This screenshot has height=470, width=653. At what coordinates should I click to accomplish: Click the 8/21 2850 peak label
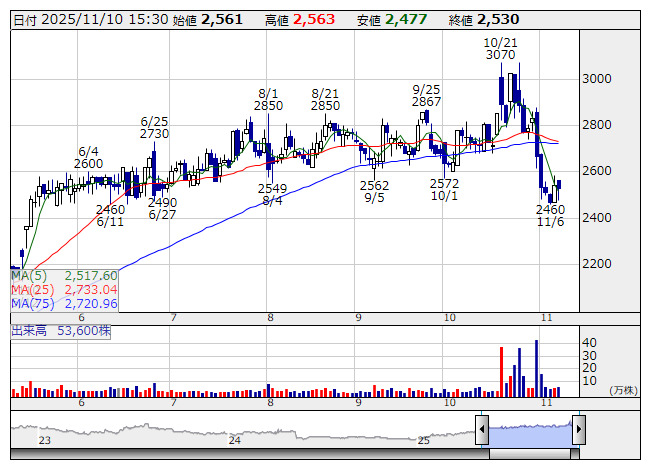pyautogui.click(x=325, y=99)
